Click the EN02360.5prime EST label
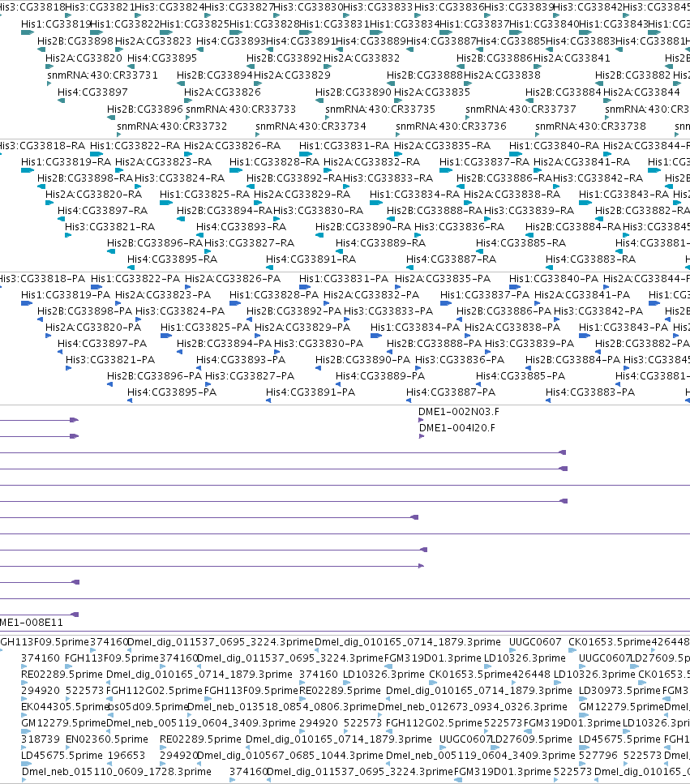The height and width of the screenshot is (784, 690). pos(107,739)
